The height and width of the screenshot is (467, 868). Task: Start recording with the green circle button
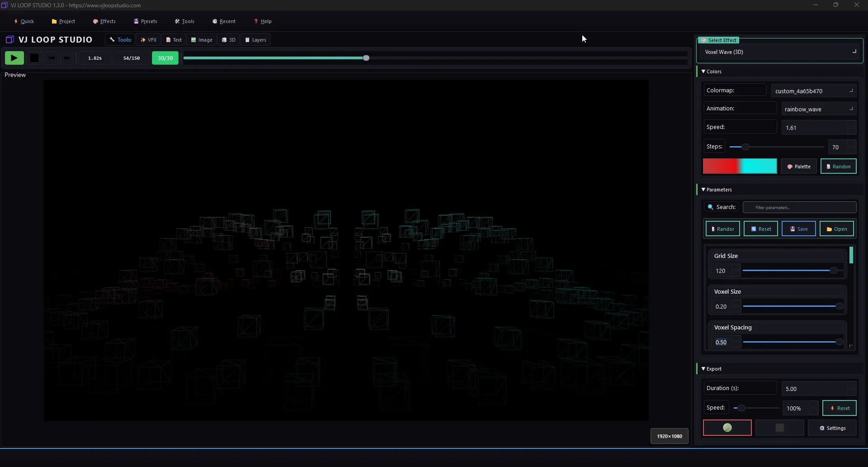[727, 428]
